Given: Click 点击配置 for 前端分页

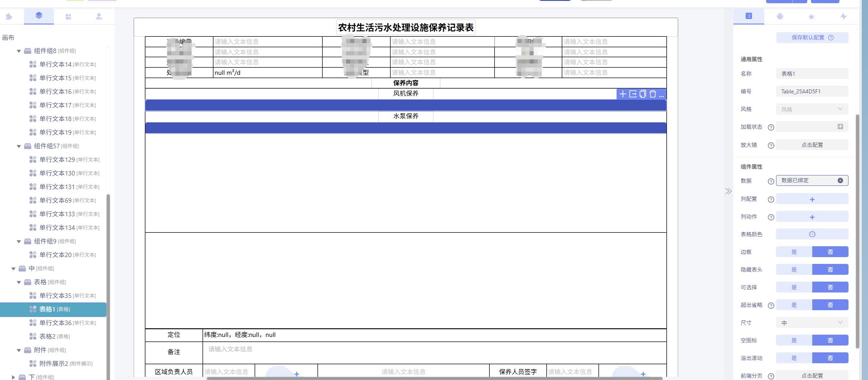Looking at the screenshot, I should tap(812, 375).
